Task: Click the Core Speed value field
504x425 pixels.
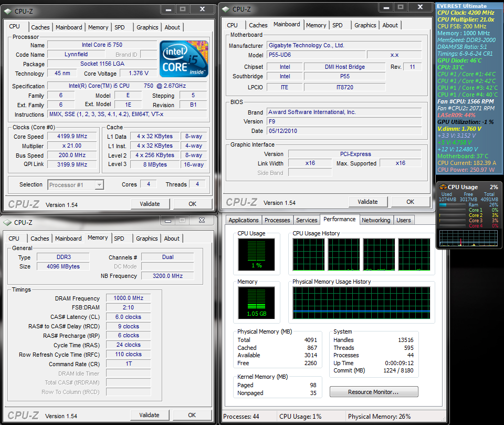Action: pyautogui.click(x=72, y=137)
